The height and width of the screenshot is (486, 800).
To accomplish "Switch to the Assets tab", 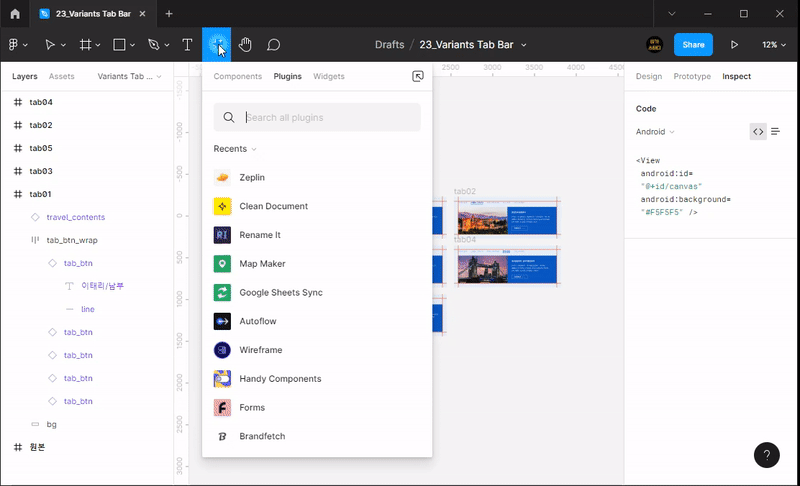I will coord(62,76).
